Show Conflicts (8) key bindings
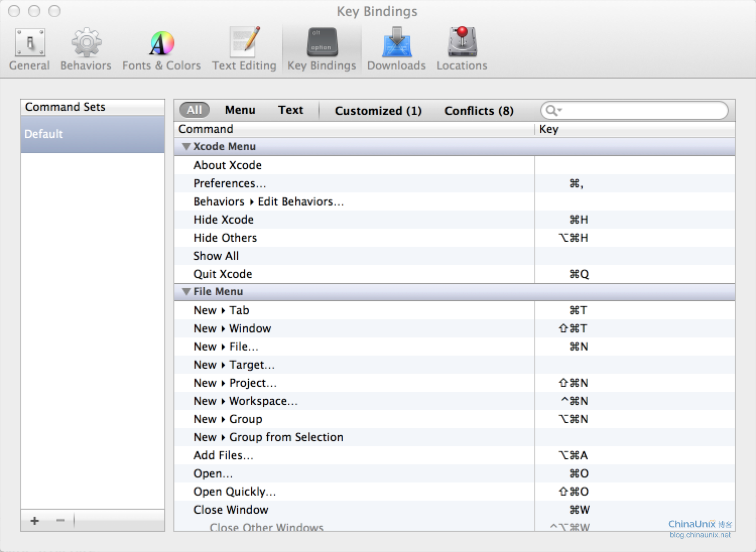The height and width of the screenshot is (552, 756). 479,110
